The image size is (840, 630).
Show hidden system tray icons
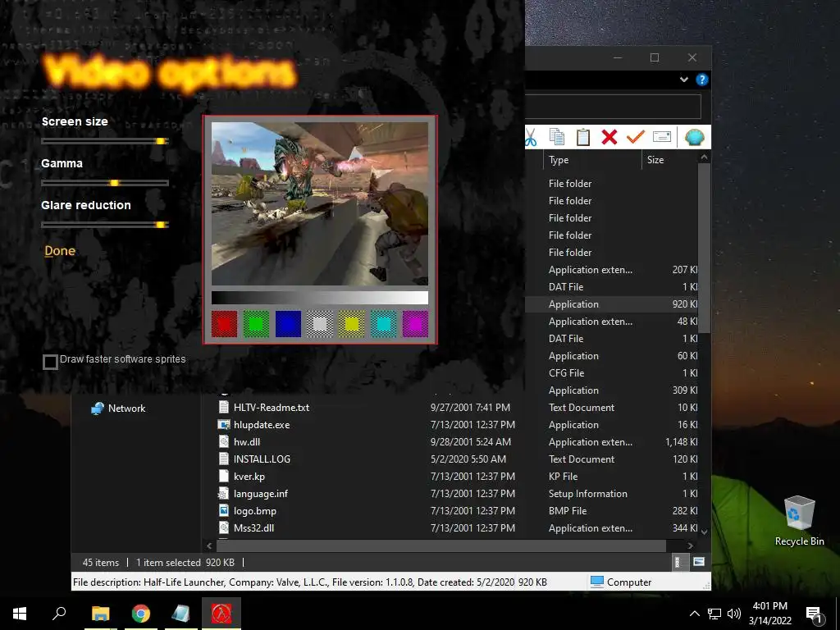pyautogui.click(x=694, y=614)
